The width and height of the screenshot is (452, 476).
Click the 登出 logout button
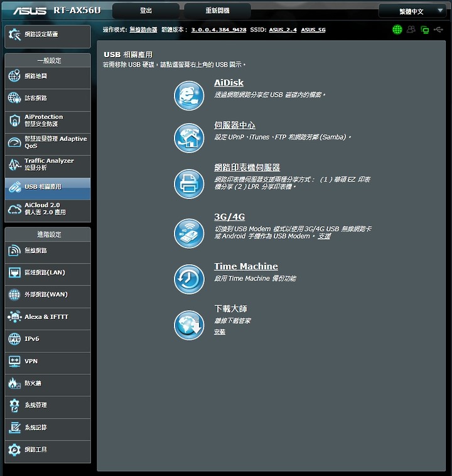[146, 11]
